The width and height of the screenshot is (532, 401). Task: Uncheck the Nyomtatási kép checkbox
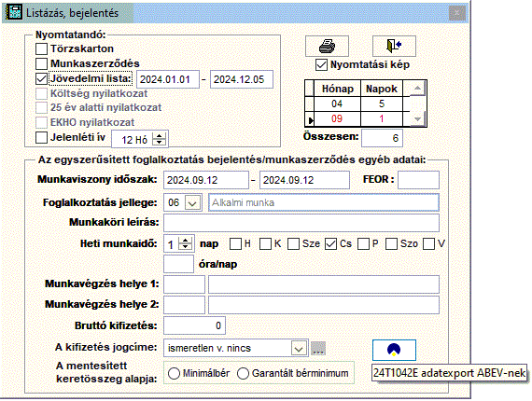(321, 64)
